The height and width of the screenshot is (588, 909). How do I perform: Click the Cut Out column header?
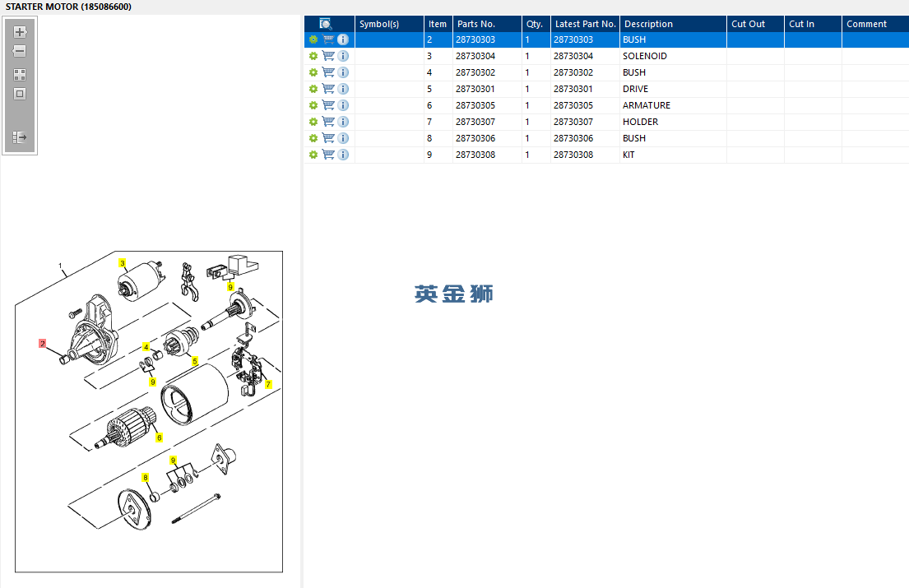point(755,24)
